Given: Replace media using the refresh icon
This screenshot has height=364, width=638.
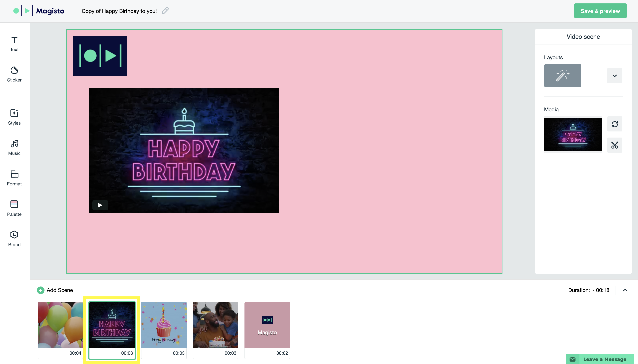Looking at the screenshot, I should coord(614,124).
